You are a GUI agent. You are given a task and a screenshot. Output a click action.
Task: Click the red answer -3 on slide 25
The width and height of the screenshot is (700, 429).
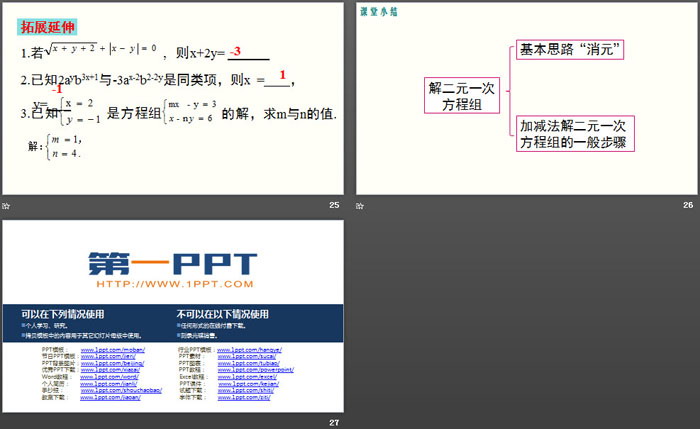pyautogui.click(x=235, y=51)
